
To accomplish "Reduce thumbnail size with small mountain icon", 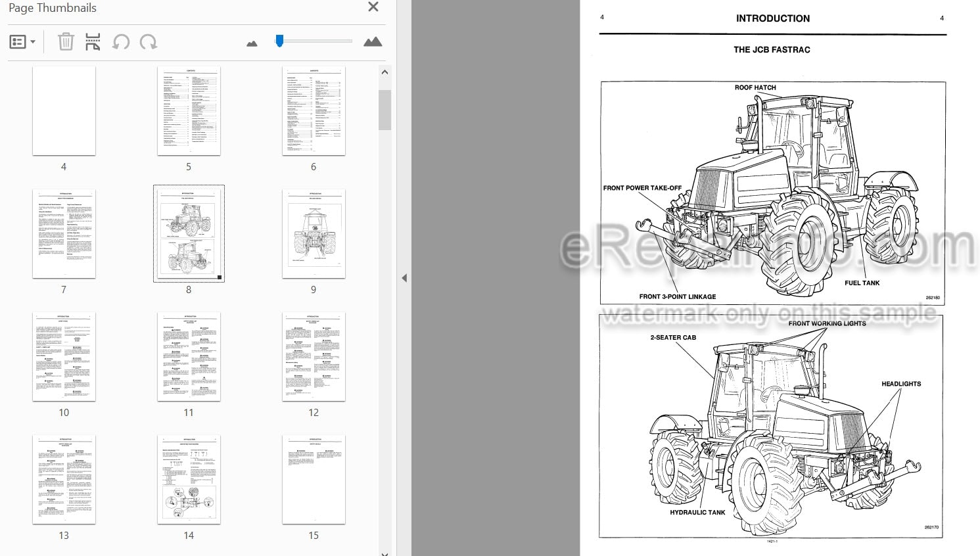I will point(252,43).
